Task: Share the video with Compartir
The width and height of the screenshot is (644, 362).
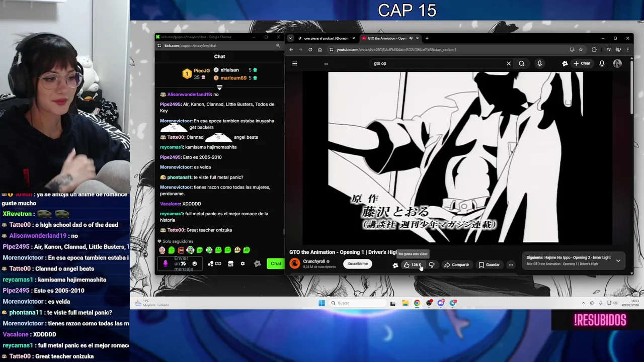Action: tap(456, 265)
